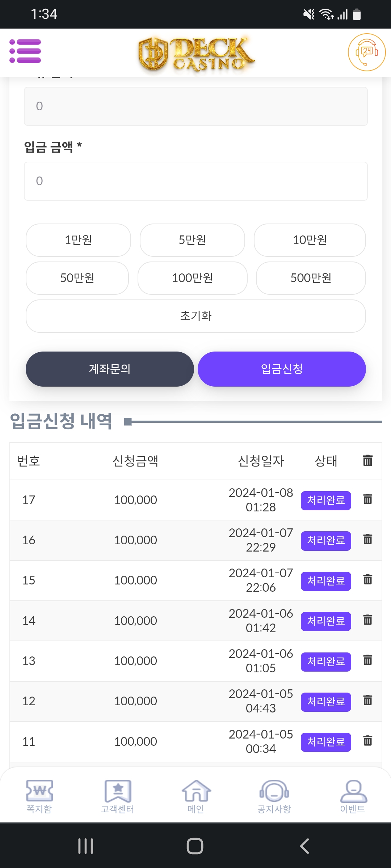Delete deposit record number 14
This screenshot has height=868, width=391.
click(367, 620)
